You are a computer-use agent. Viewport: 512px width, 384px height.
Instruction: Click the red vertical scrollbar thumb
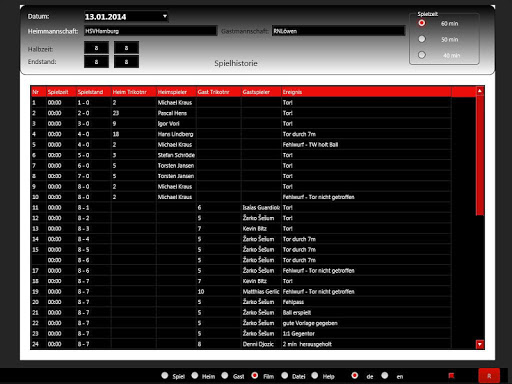[x=480, y=156]
